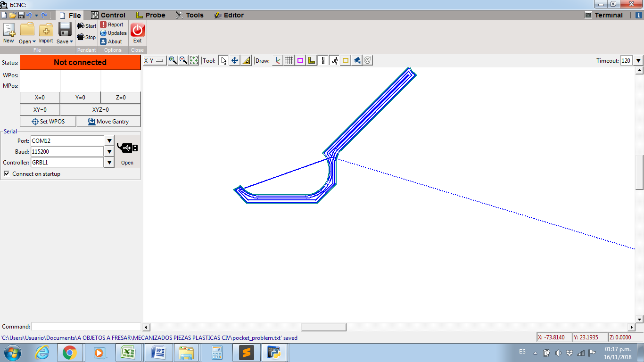
Task: Open the X-Y view selector
Action: tap(155, 60)
